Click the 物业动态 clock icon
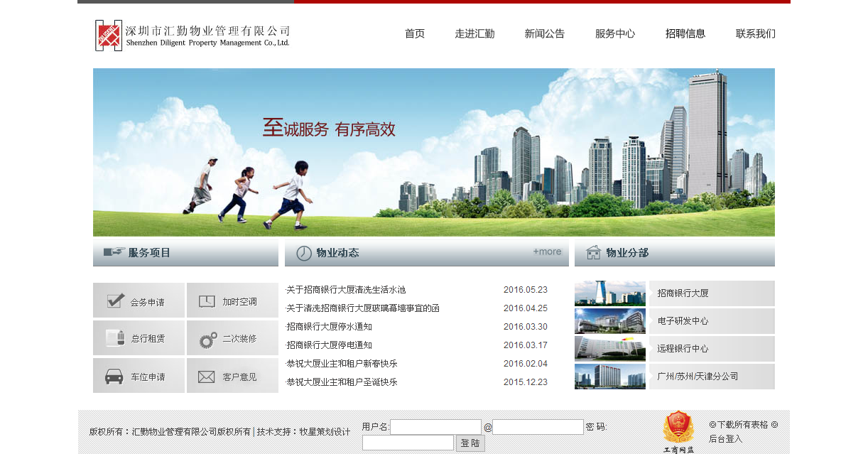The image size is (868, 454). [x=303, y=252]
